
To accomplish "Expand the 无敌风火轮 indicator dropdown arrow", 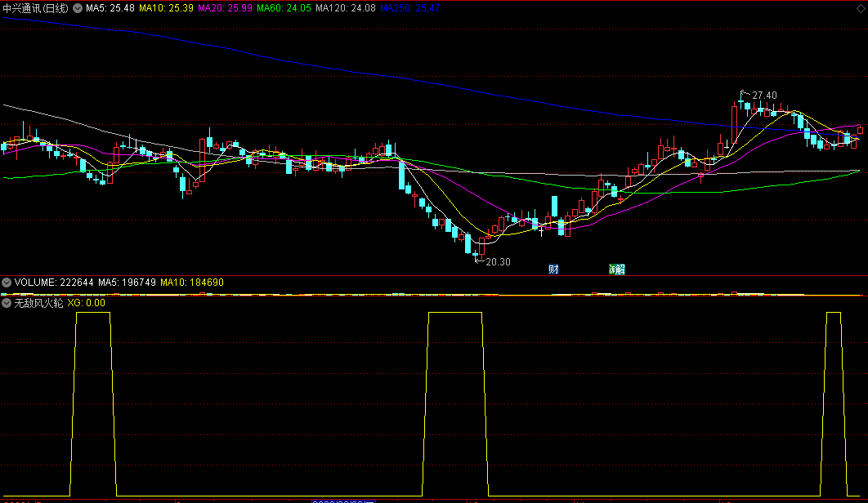I will pos(6,303).
